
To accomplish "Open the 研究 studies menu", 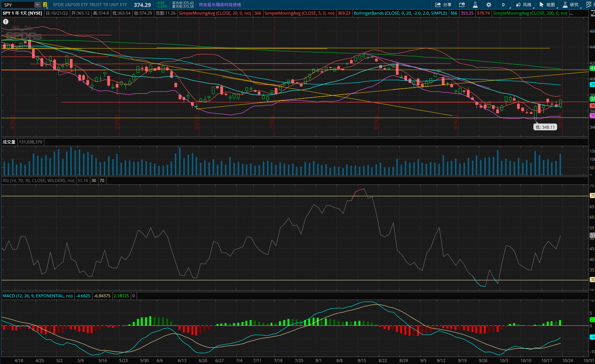I will (571, 5).
